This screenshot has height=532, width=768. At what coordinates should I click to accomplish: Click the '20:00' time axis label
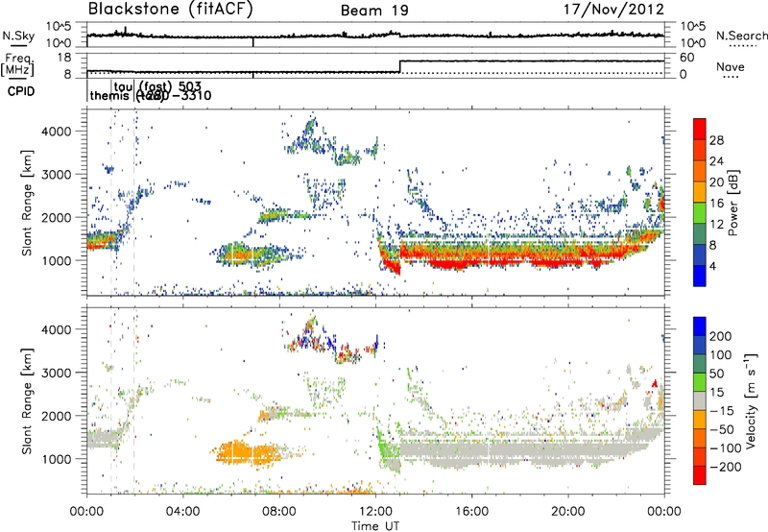coord(568,512)
